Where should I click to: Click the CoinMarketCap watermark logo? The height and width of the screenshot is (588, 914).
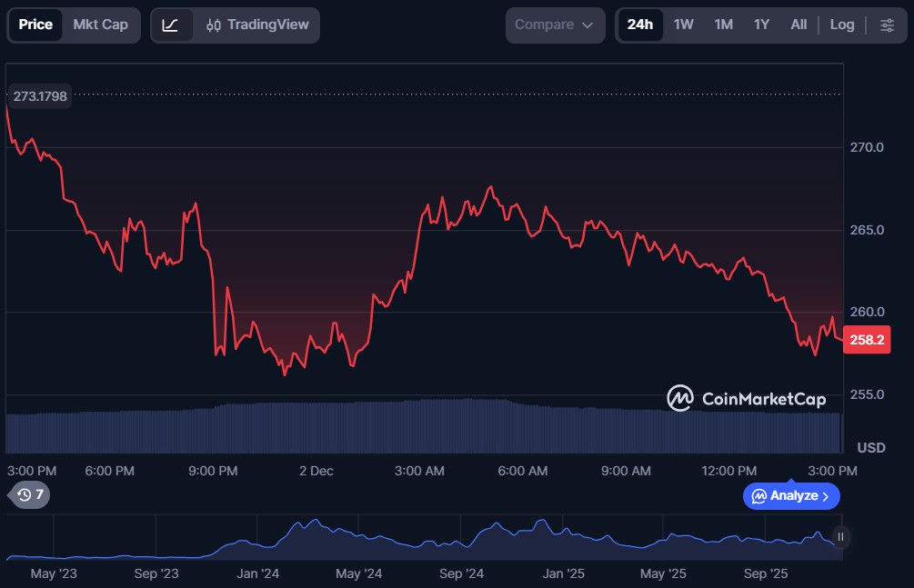[746, 398]
